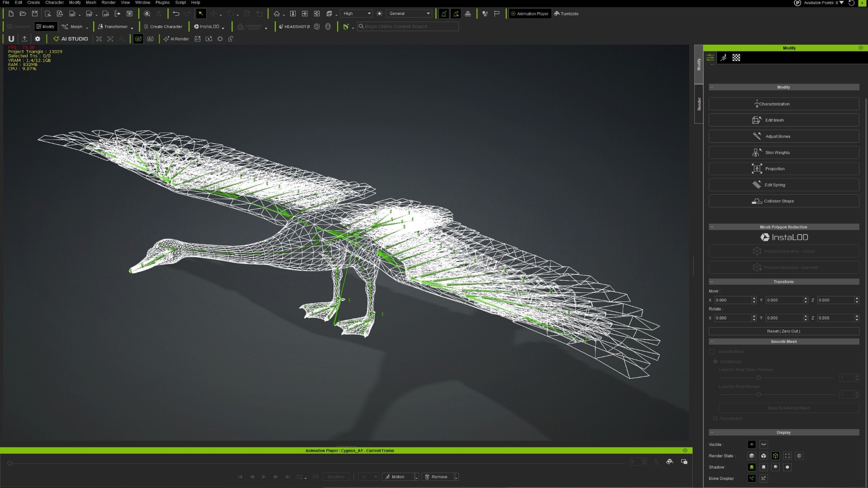868x488 pixels.
Task: Enable the visible eye icon in Display
Action: [x=752, y=445]
